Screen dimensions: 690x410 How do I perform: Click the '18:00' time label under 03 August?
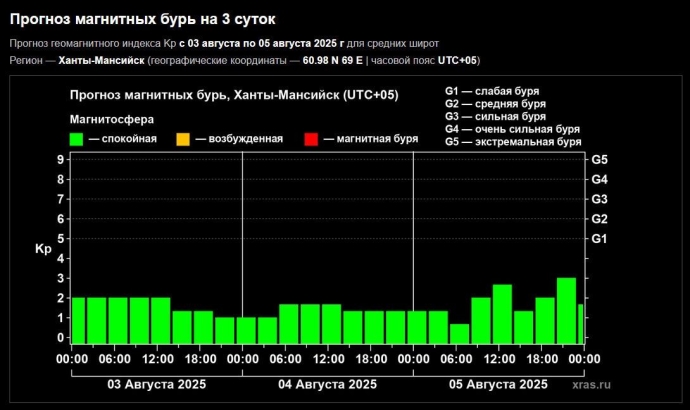(x=200, y=359)
